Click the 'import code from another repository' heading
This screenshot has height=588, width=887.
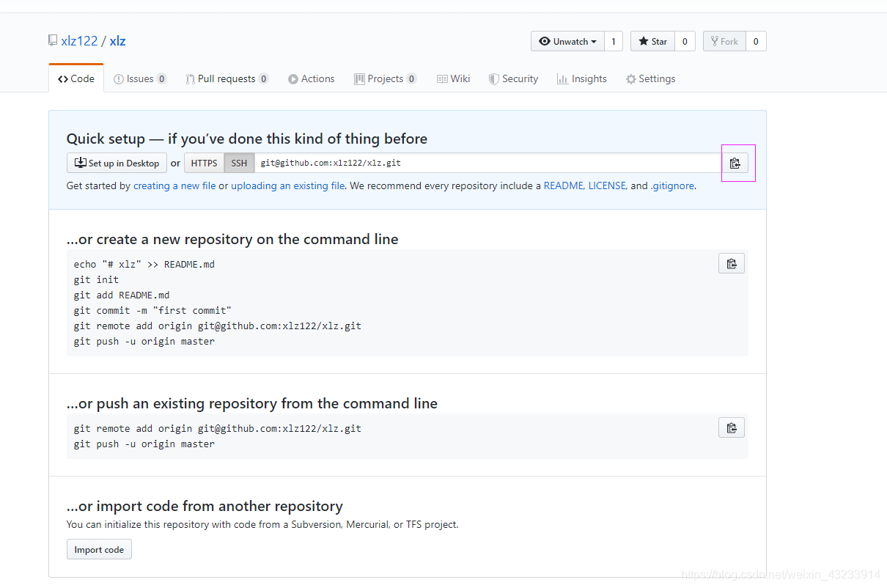click(x=205, y=506)
